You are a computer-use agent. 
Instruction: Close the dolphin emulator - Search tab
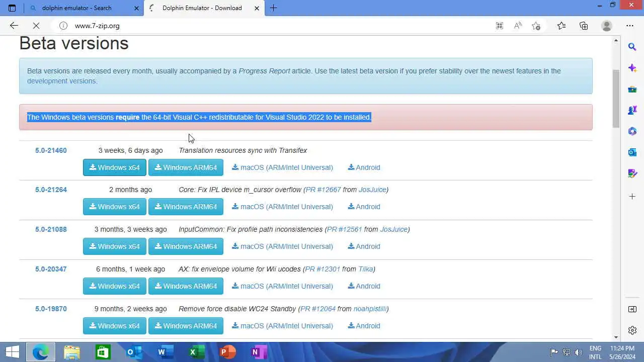click(136, 8)
